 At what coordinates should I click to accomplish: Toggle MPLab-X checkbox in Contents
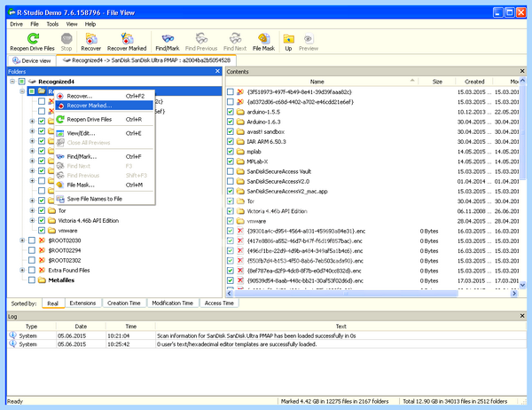[x=231, y=162]
